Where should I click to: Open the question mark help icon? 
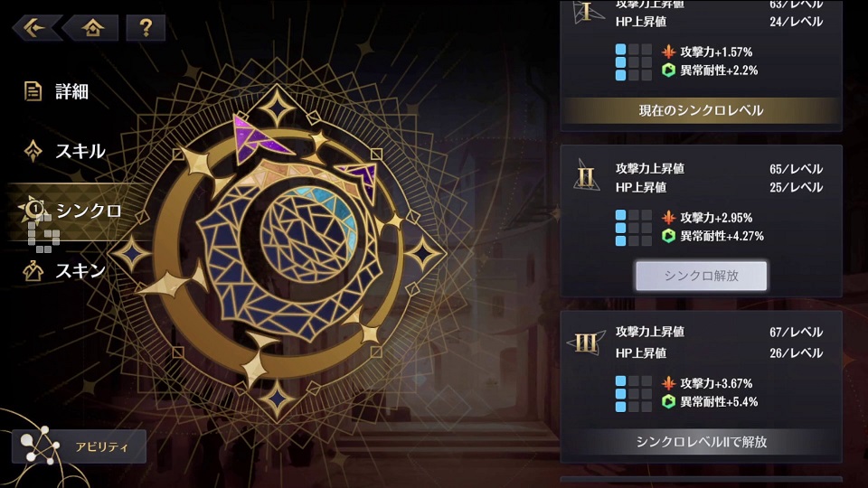[146, 28]
